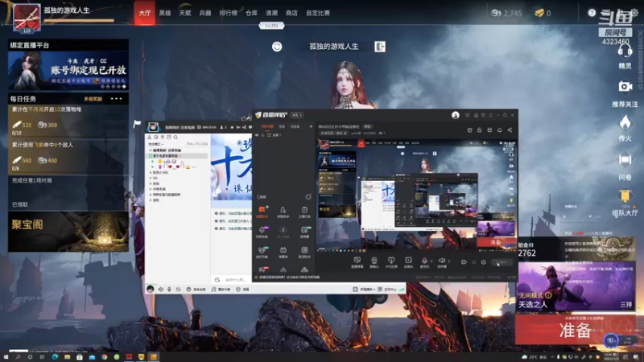Click the gold bar balance 0

pos(543,13)
